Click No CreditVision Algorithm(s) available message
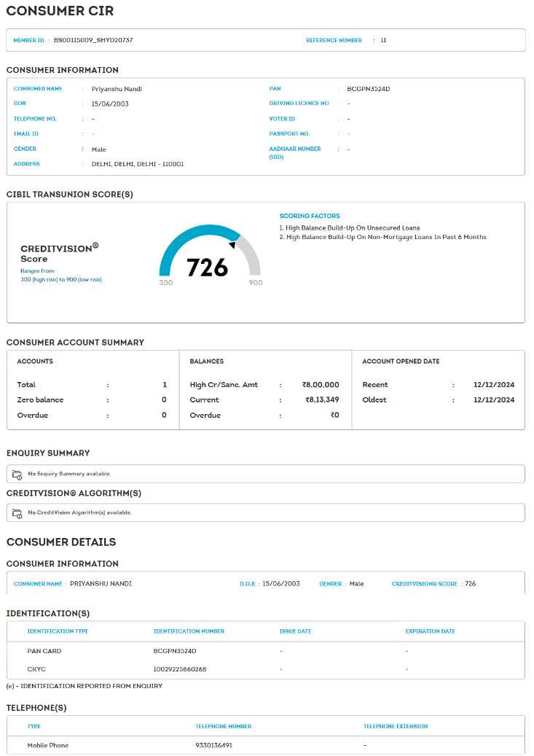534x756 pixels. tap(79, 513)
